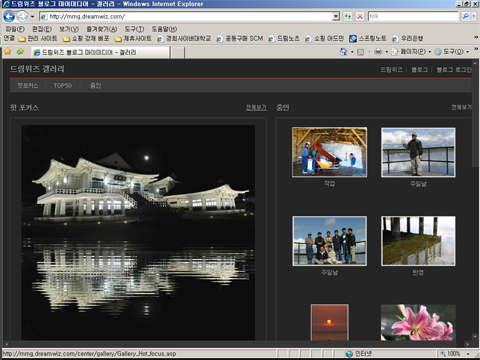Select the 드림위즈 블로그 마이미디어 tab
Screen dimensions: 480x360
pyautogui.click(x=100, y=52)
